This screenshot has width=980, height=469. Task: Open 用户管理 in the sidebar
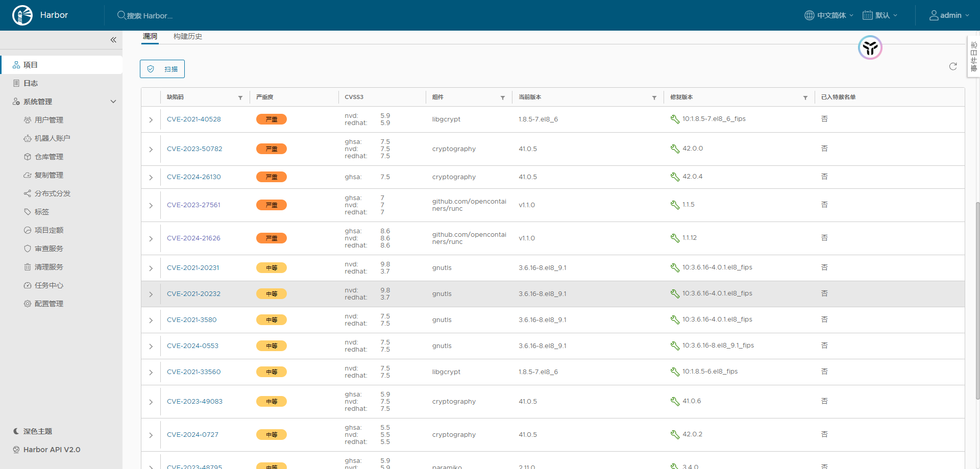pyautogui.click(x=49, y=120)
